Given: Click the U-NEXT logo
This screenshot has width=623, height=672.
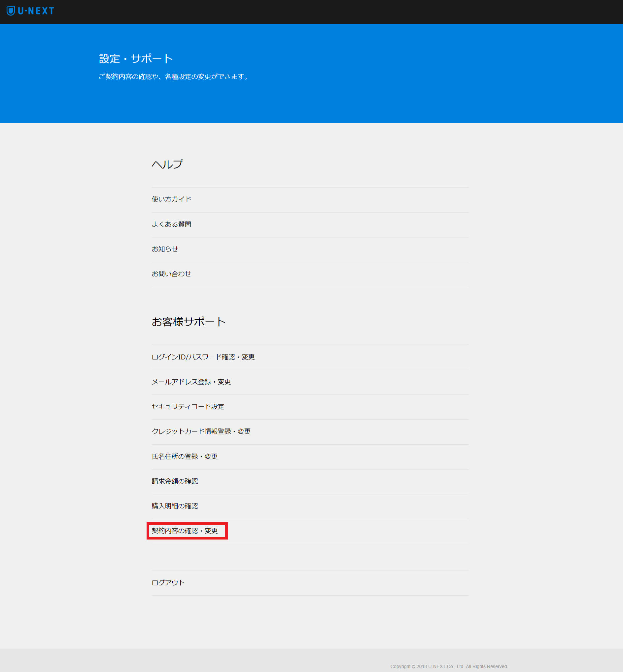Looking at the screenshot, I should click(31, 11).
